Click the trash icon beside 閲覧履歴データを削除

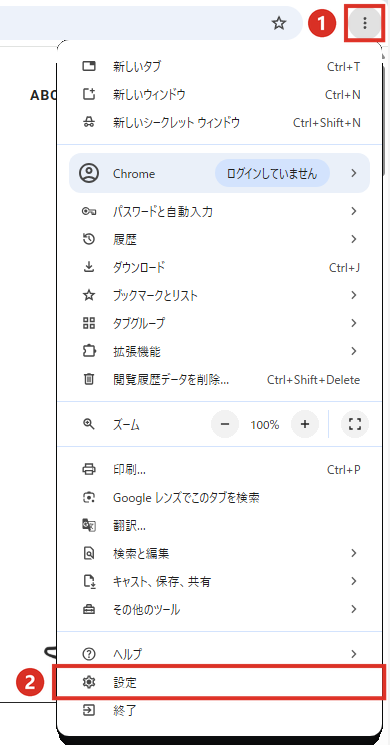click(x=89, y=380)
